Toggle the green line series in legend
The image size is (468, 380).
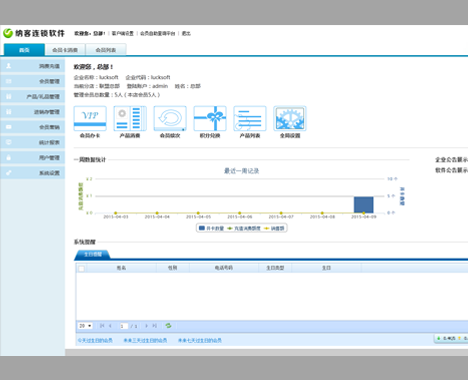tap(244, 228)
